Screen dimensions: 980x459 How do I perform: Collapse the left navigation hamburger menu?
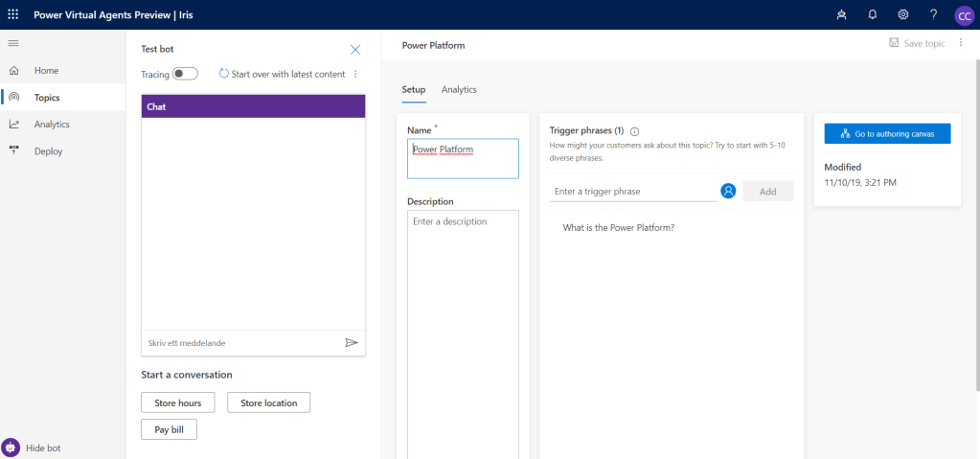(x=13, y=43)
